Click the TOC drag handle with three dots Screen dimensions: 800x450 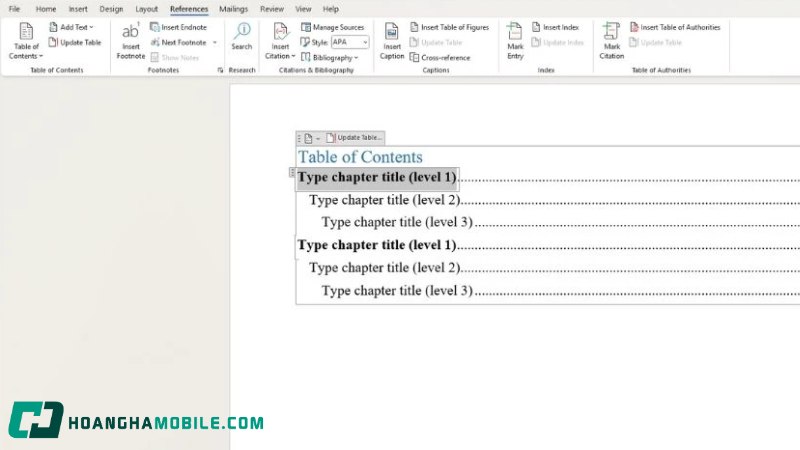pyautogui.click(x=299, y=138)
